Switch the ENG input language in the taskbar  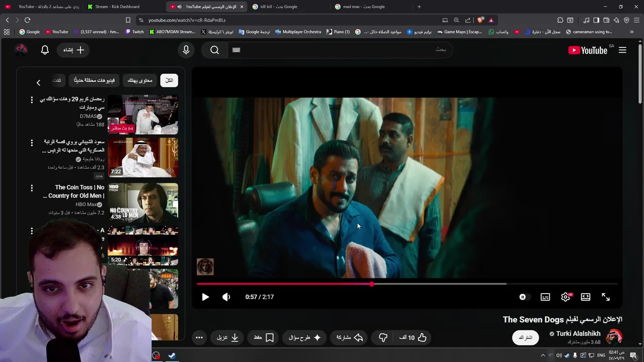coord(601,355)
